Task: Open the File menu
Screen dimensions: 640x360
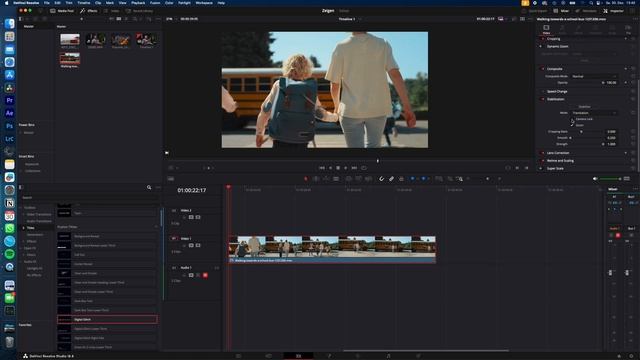Action: 47,2
